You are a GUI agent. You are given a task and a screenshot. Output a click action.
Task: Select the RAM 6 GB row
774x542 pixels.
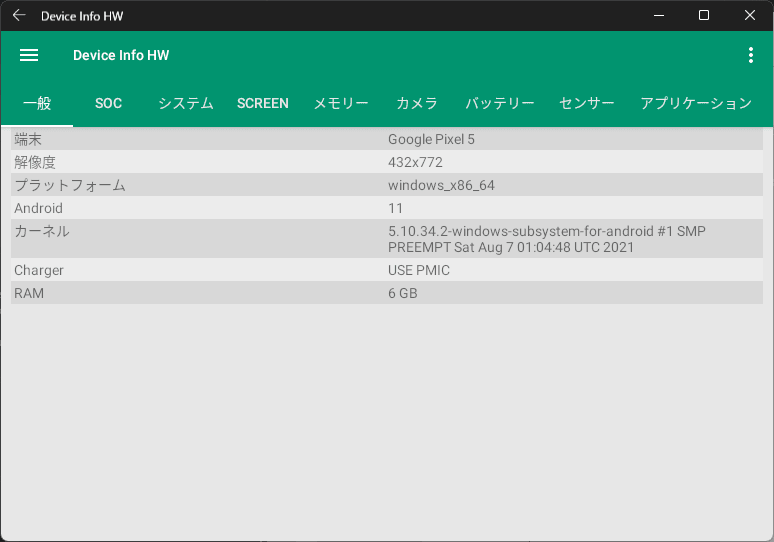(x=386, y=293)
